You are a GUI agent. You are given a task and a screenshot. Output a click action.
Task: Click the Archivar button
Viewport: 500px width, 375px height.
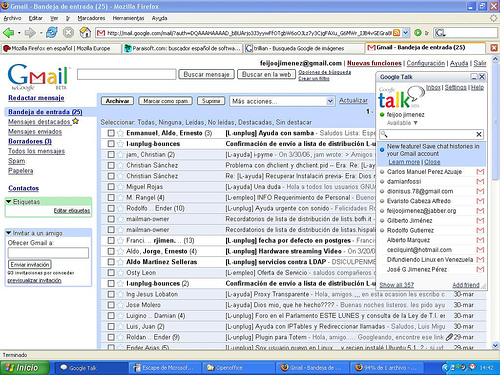click(117, 101)
